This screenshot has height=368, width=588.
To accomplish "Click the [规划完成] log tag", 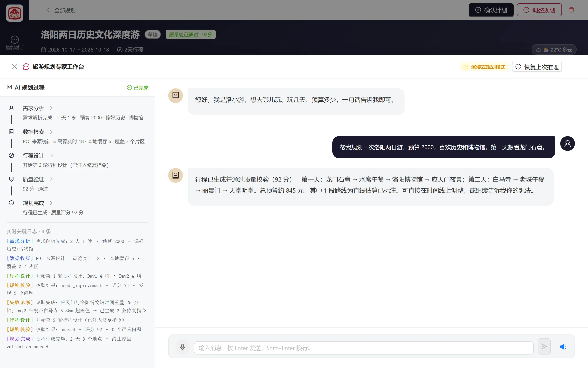I will (20, 339).
